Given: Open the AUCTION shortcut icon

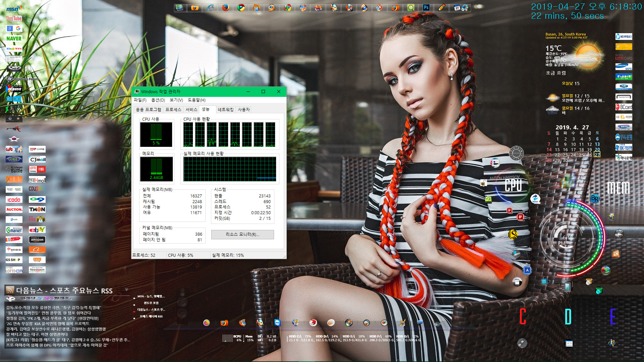Looking at the screenshot, I should pos(14,209).
